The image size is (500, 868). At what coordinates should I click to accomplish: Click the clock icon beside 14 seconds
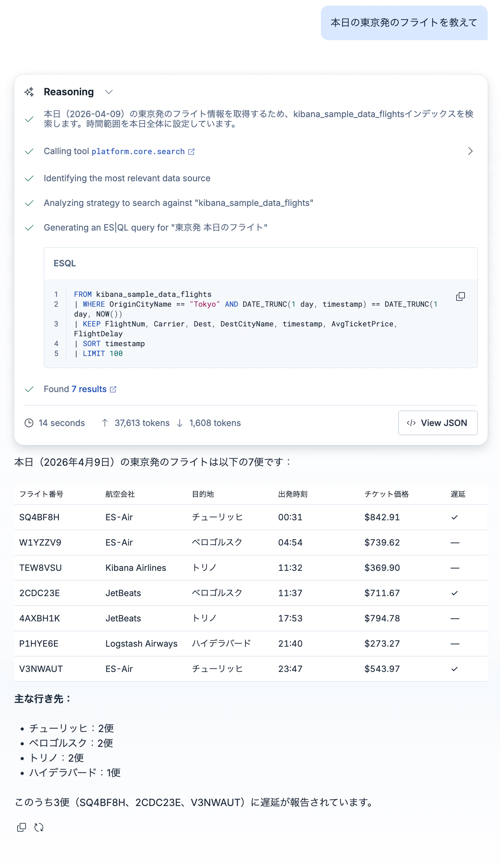click(29, 423)
